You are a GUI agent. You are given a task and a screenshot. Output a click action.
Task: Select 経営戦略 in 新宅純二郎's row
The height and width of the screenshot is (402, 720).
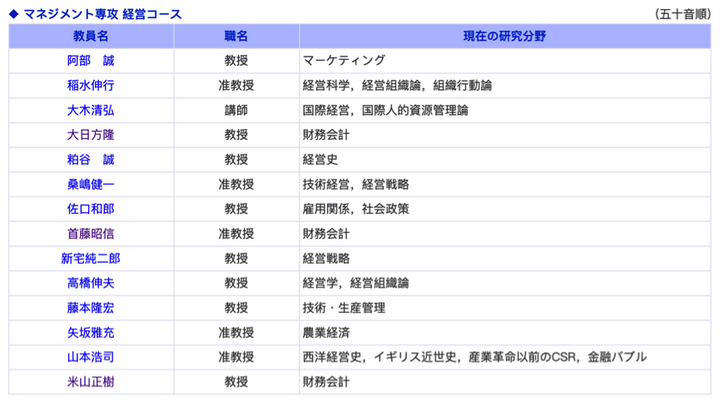(326, 259)
